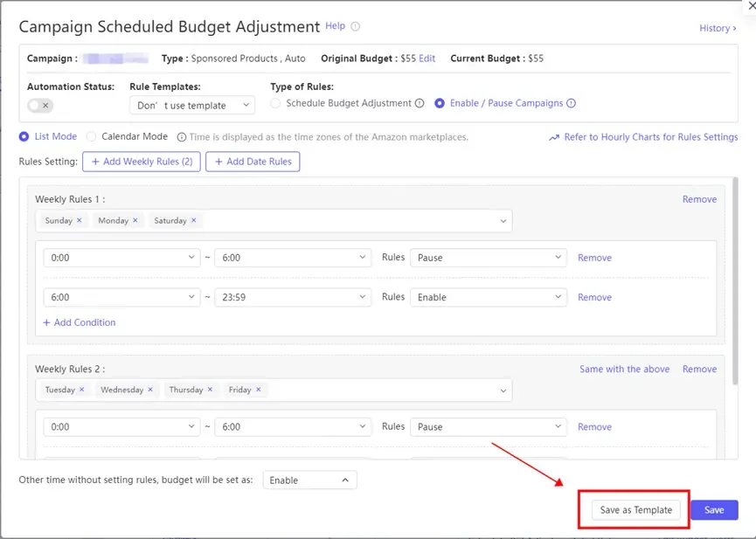Screen dimensions: 756x539
Task: Click the Help info icon beside title
Action: pos(356,26)
